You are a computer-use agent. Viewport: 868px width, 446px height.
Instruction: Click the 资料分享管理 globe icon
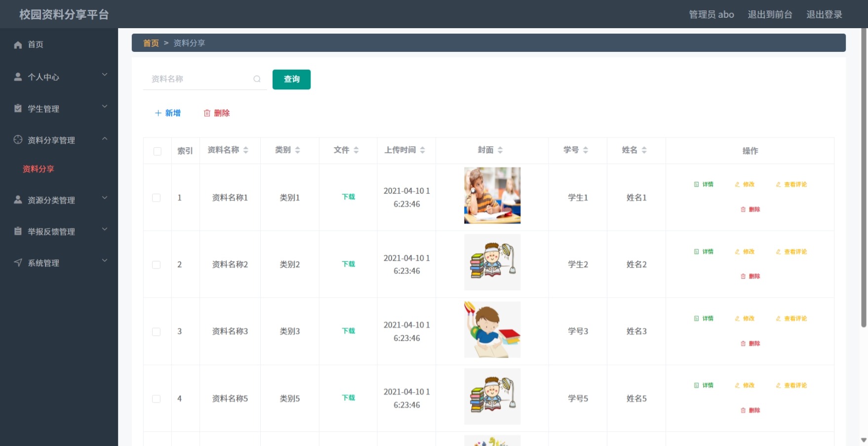point(18,140)
